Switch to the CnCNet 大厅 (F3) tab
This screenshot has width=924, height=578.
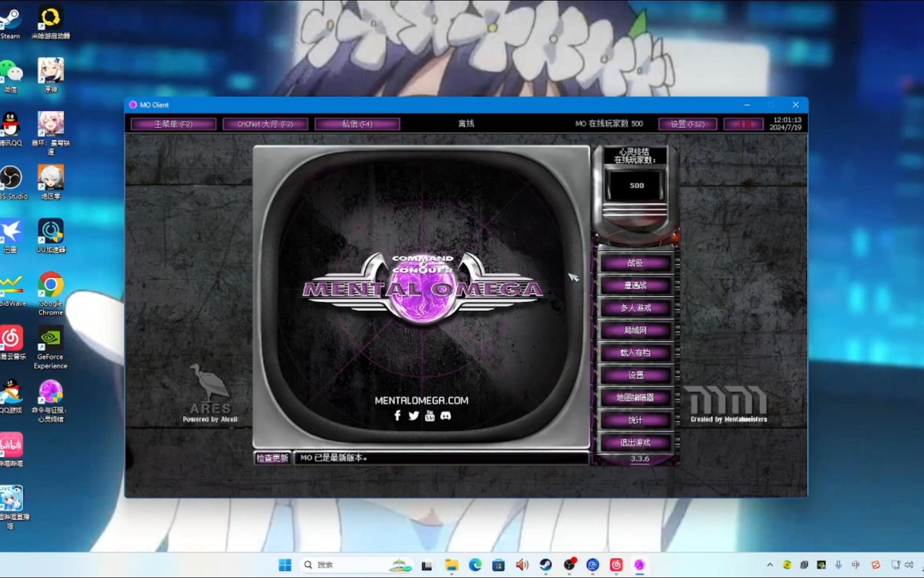(x=265, y=124)
